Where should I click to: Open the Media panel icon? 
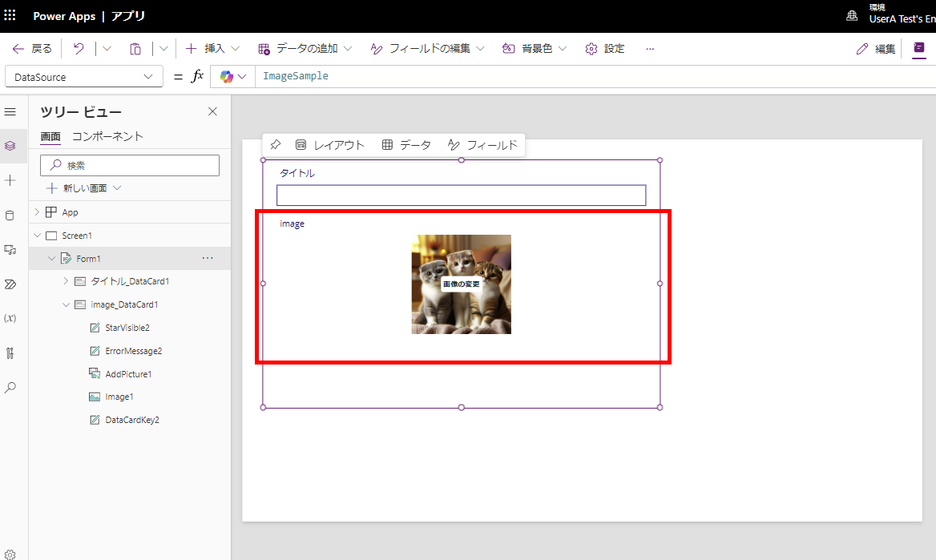[x=11, y=249]
